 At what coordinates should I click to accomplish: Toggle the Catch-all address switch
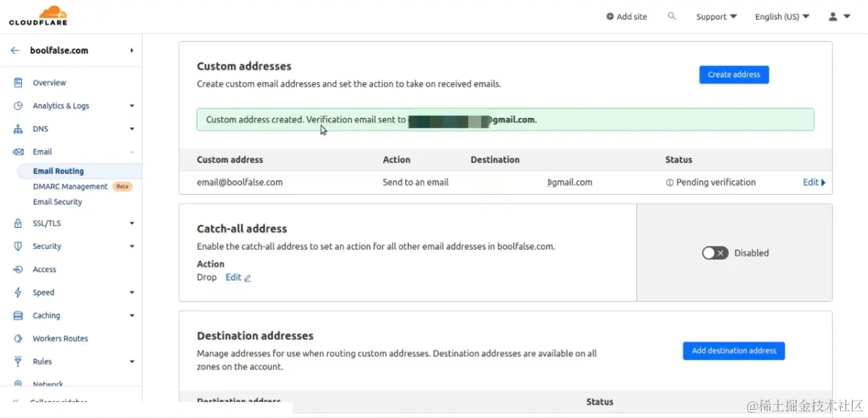pyautogui.click(x=714, y=253)
